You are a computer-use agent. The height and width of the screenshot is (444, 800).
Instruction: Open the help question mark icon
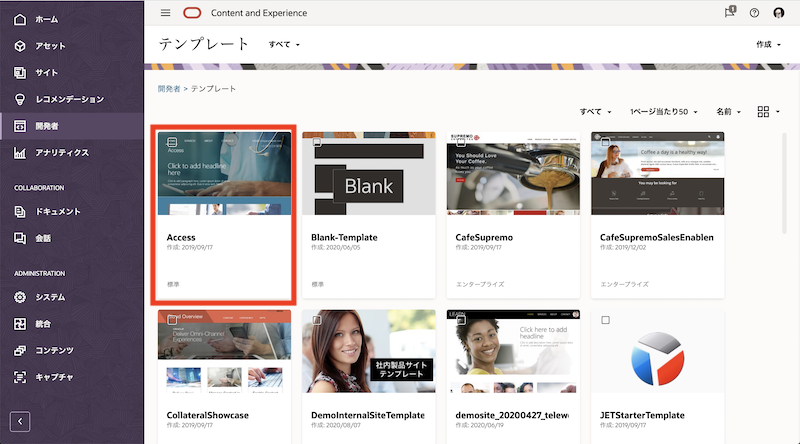(755, 13)
